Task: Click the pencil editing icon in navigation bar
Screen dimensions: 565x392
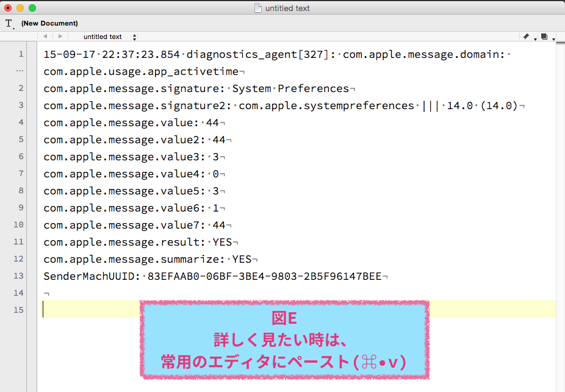Action: click(x=526, y=37)
